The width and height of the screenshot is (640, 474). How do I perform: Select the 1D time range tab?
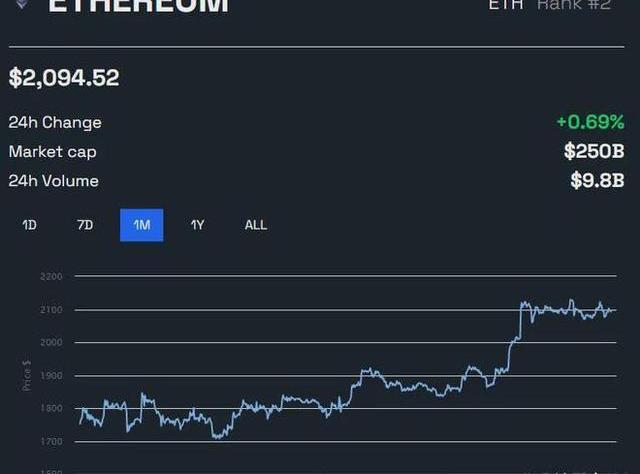pyautogui.click(x=29, y=225)
